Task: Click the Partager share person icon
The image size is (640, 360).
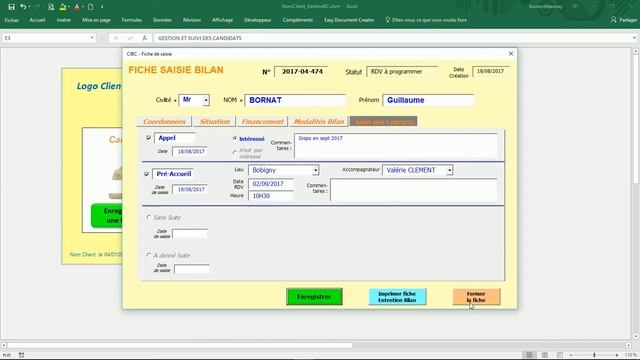Action: tap(613, 20)
